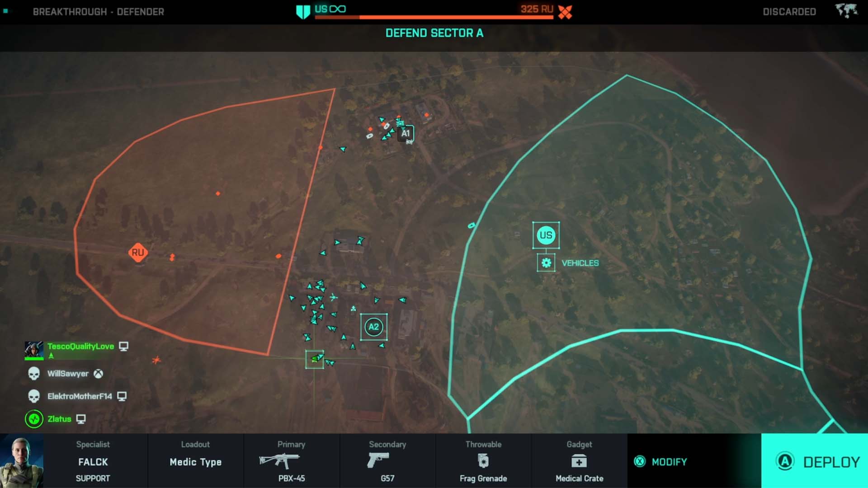Expand the Specialist FALCK class info

tap(92, 461)
